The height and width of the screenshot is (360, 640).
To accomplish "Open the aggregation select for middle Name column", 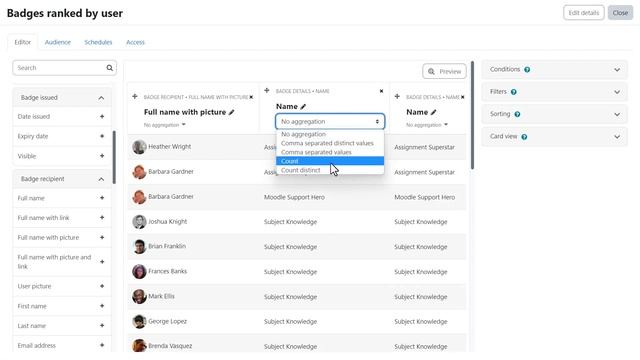I will click(x=330, y=122).
